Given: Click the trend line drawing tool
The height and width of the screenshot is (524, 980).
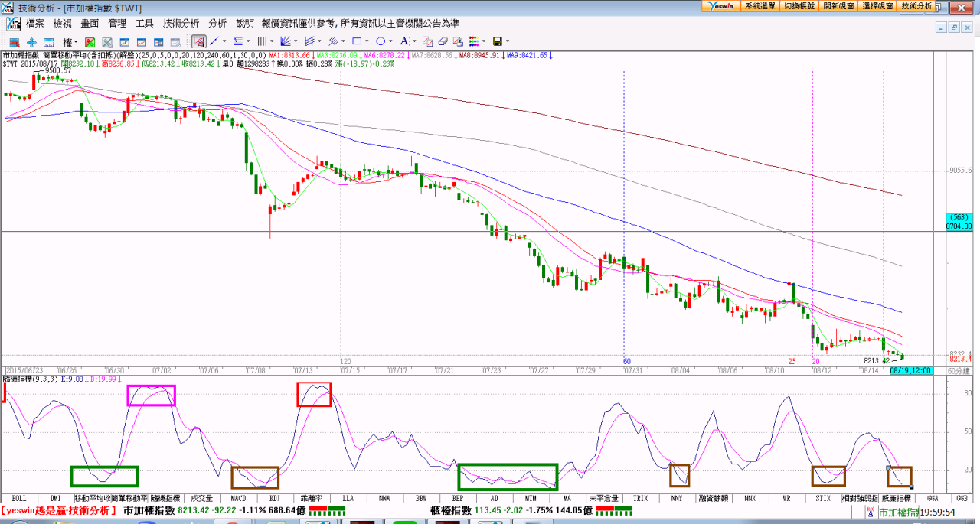Looking at the screenshot, I should (x=215, y=41).
